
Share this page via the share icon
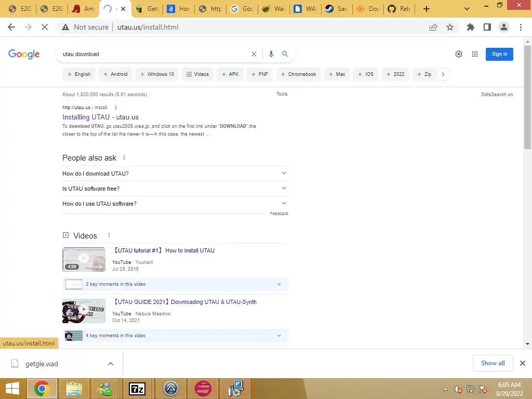(433, 27)
